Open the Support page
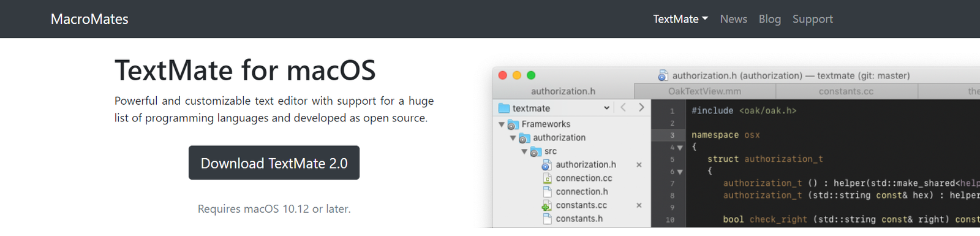Viewport: 980px width, 236px height. (x=812, y=19)
